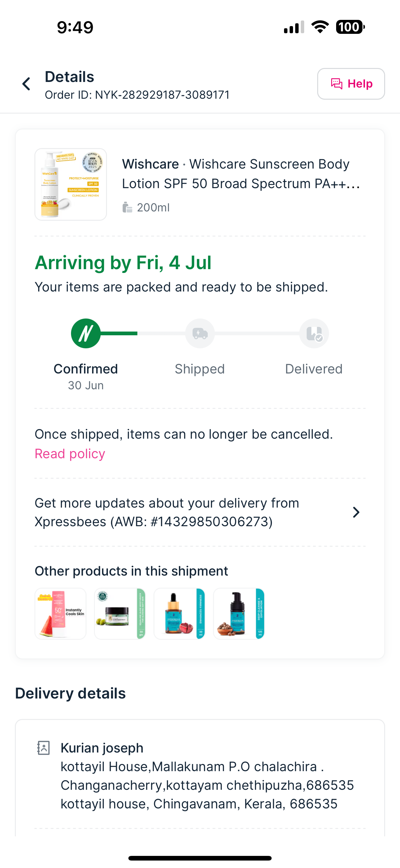Tap the Wishcare Sunscreen Body Lotion title
400x868 pixels.
point(241,174)
